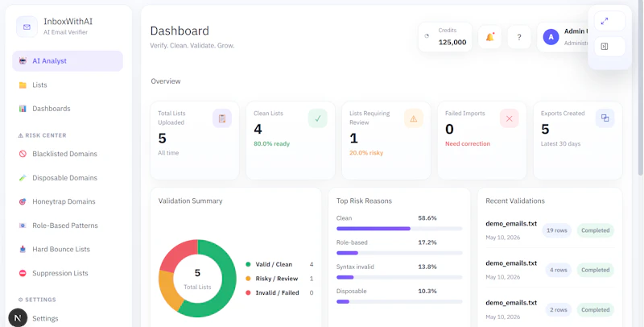Viewport: 644px width, 327px height.
Task: Click the Next.js N badge icon
Action: [18, 318]
